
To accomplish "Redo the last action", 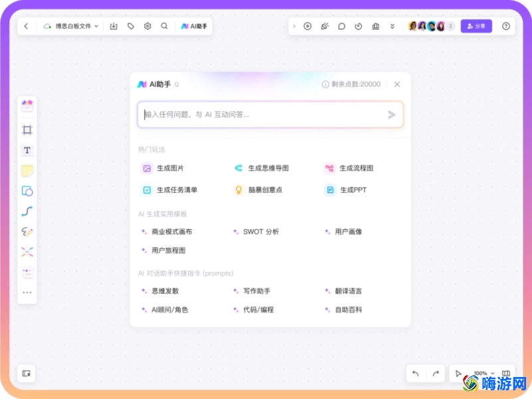I will 436,374.
